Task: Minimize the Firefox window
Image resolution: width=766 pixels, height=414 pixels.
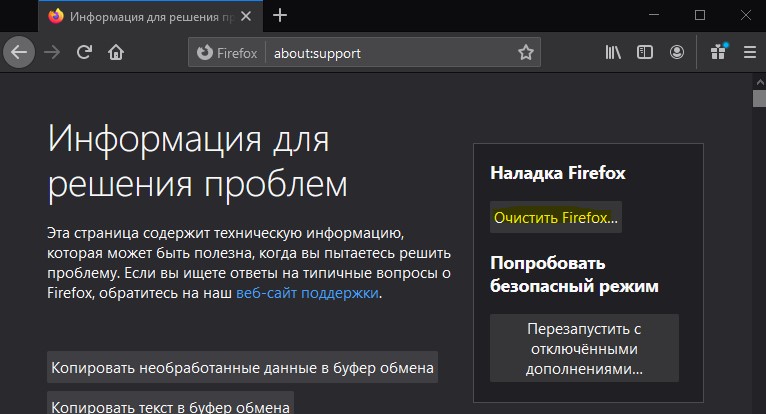Action: tap(654, 15)
